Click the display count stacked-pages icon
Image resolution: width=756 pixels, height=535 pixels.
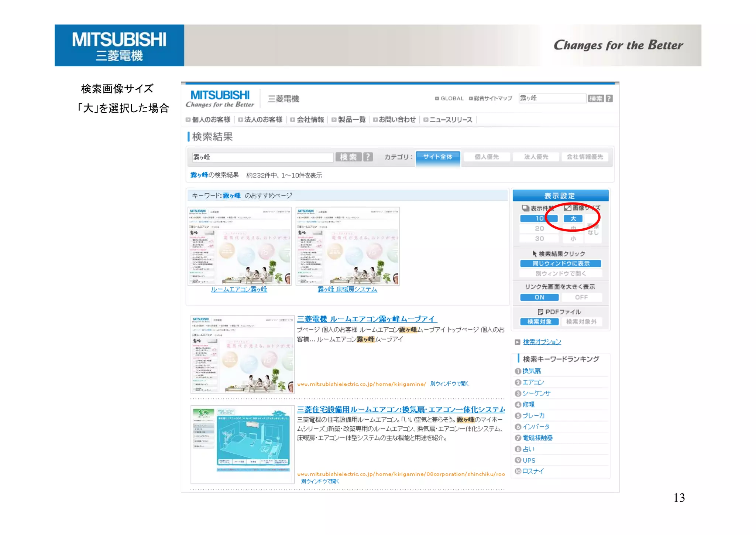[525, 208]
